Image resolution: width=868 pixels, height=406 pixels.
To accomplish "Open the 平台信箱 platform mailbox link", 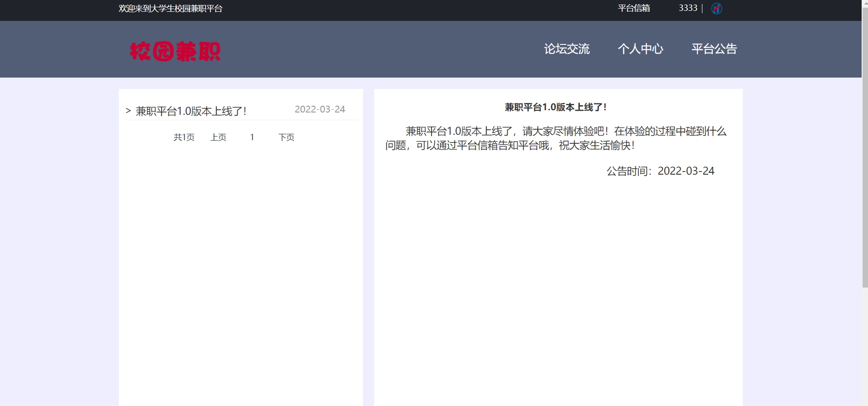I will tap(633, 8).
